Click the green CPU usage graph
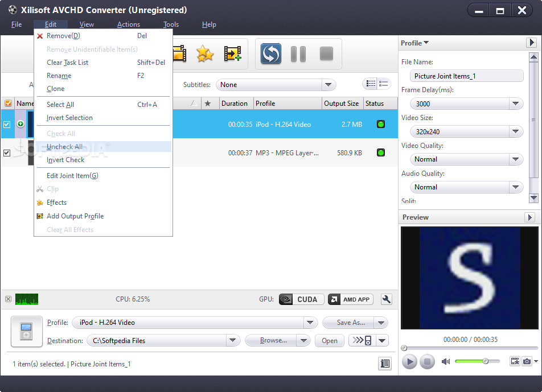 tap(27, 299)
